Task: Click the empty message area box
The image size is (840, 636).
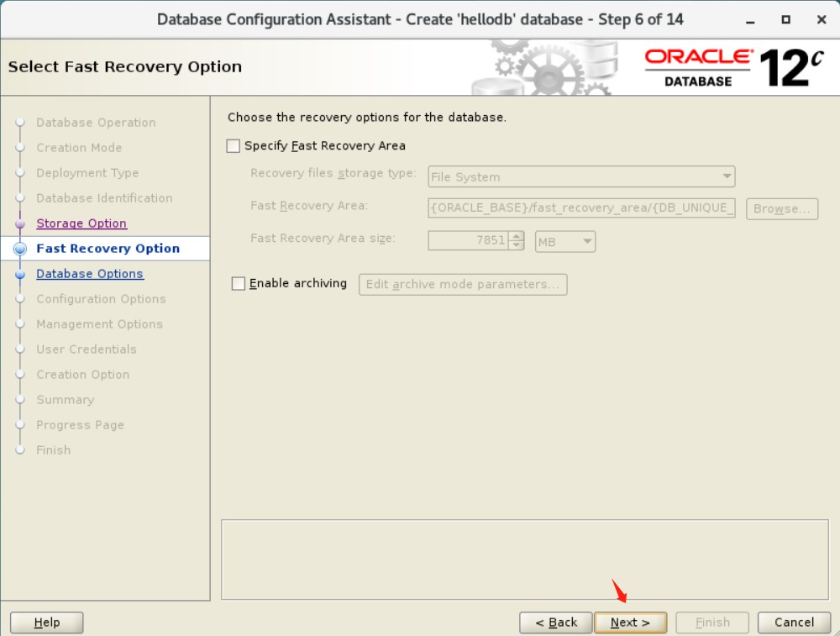Action: pyautogui.click(x=525, y=560)
